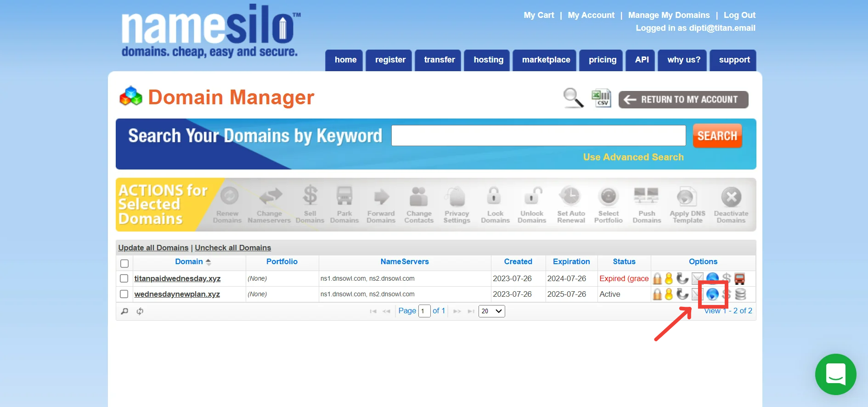
Task: Open the support navigation tab
Action: point(733,60)
